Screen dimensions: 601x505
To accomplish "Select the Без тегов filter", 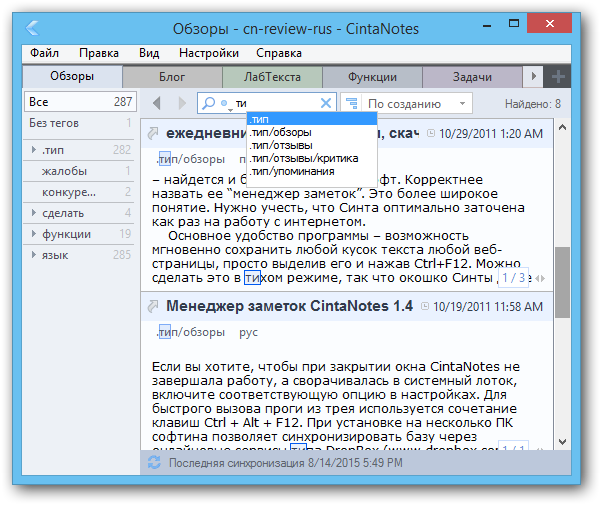I will 80,123.
